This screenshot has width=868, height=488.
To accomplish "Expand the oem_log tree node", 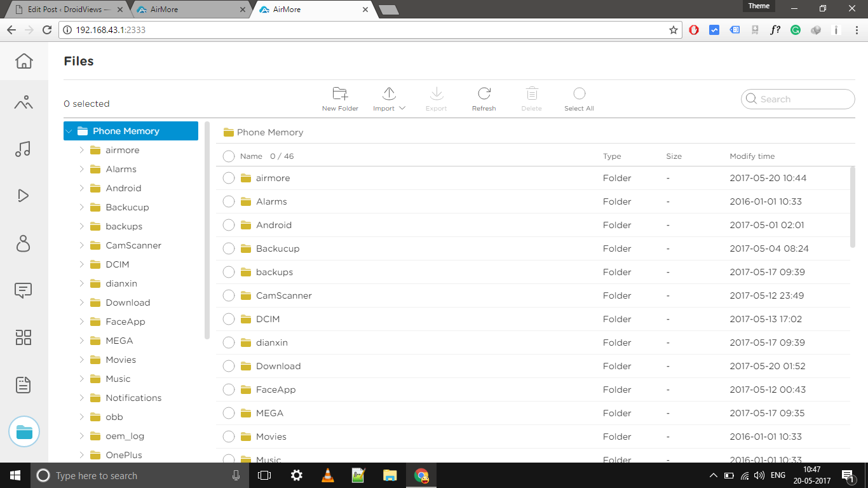I will (82, 436).
